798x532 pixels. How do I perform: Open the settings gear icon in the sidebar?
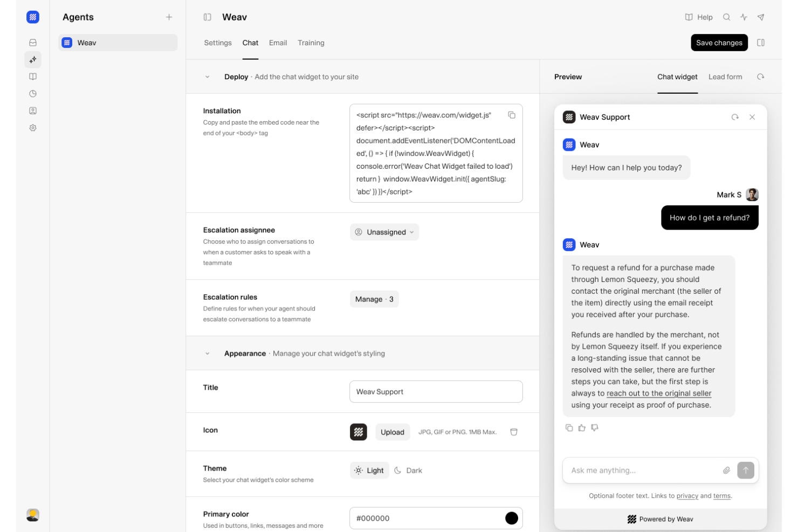click(x=33, y=128)
